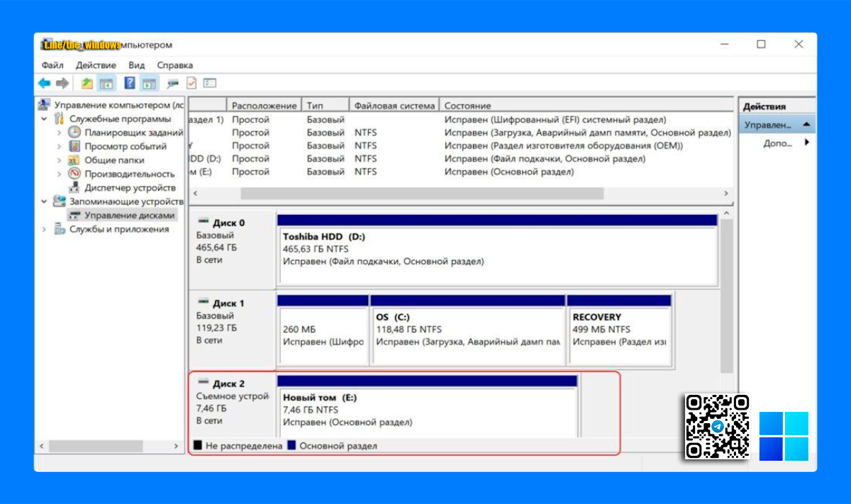The image size is (851, 504).
Task: Click the left arrow of the volume list scrollbar
Action: point(195,193)
